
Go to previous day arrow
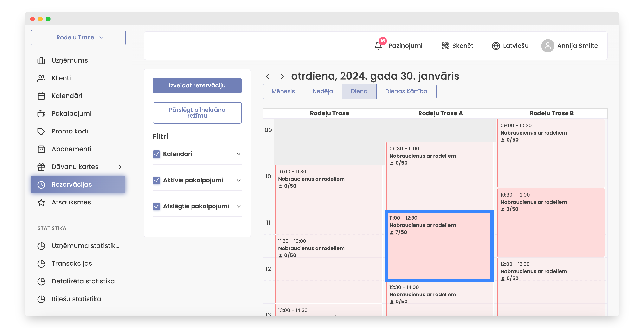[x=268, y=77]
